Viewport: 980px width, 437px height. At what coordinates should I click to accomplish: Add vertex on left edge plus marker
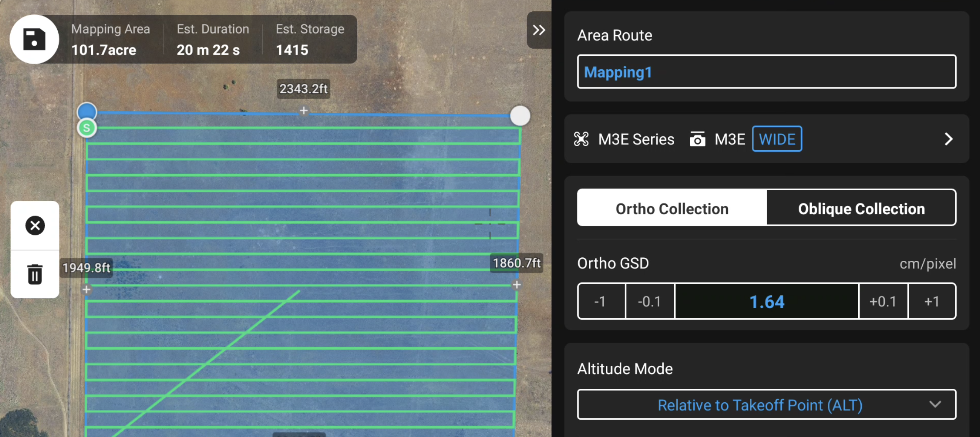[86, 289]
